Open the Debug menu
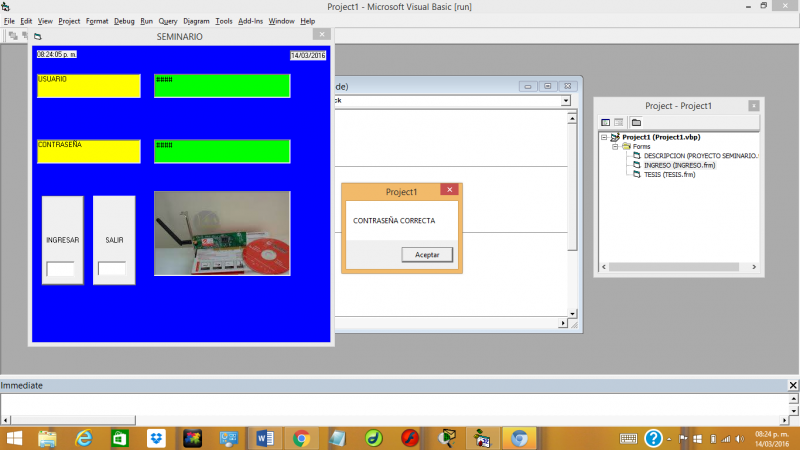Viewport: 800px width, 450px height. (x=124, y=21)
